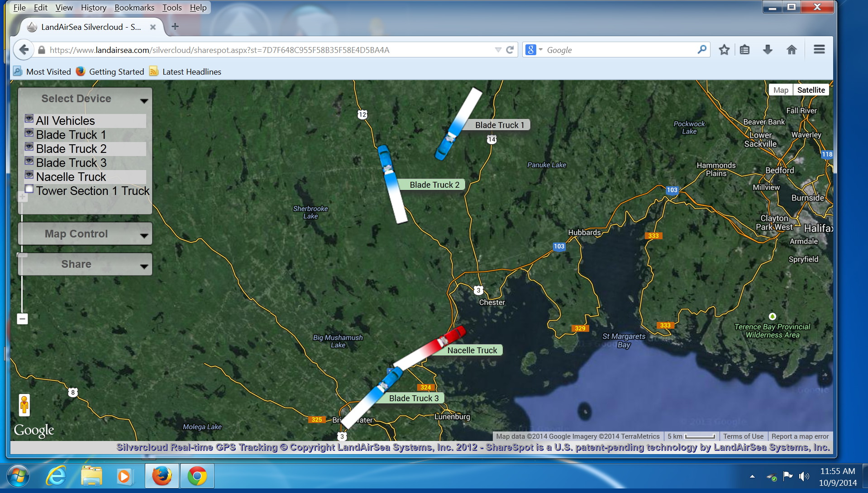Image resolution: width=868 pixels, height=493 pixels.
Task: Select the Blade Truck 2 map label
Action: pyautogui.click(x=434, y=185)
